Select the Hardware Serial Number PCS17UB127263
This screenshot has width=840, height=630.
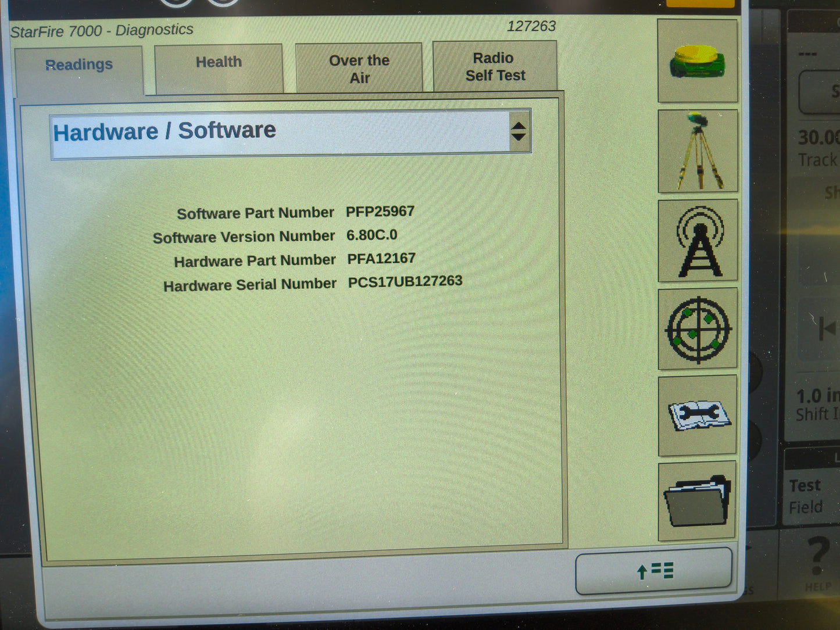pyautogui.click(x=405, y=281)
